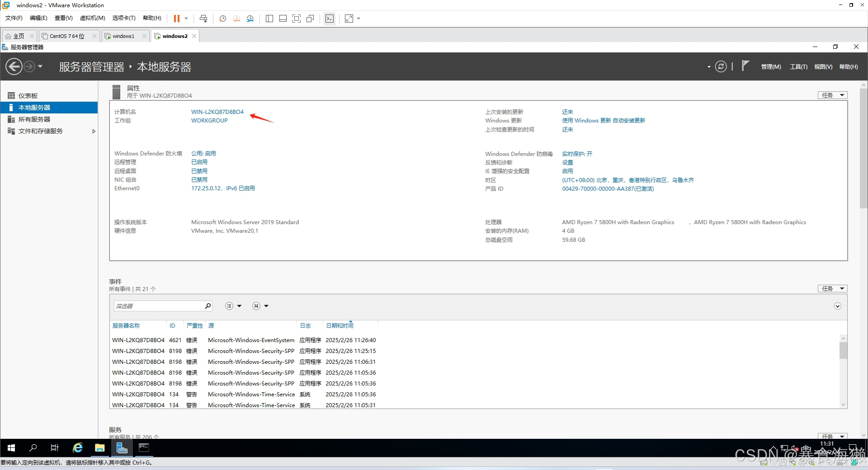
Task: Open the 管理(M) menu in Server Manager
Action: pyautogui.click(x=771, y=67)
